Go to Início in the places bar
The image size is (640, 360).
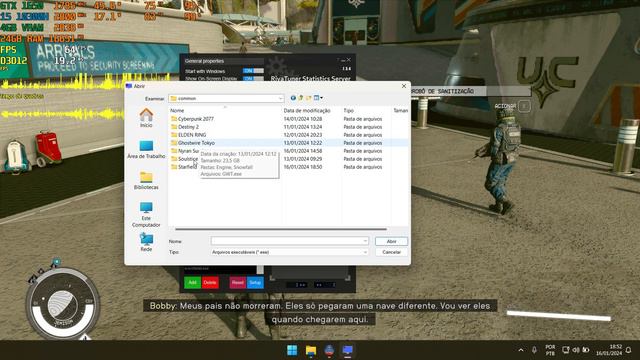pos(146,118)
